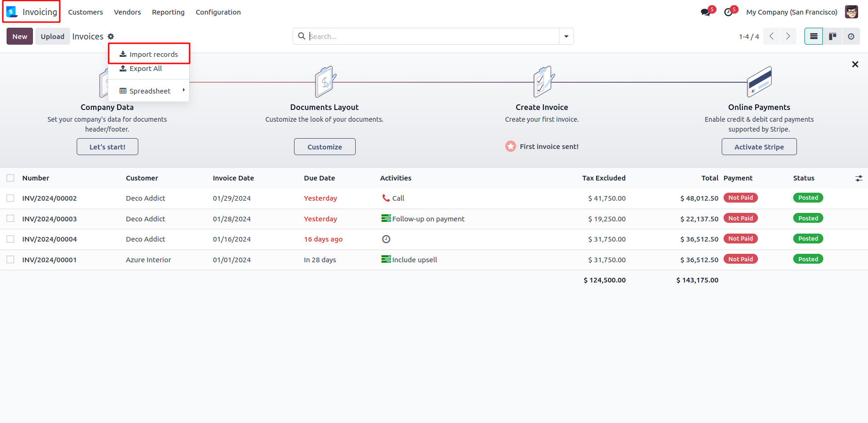Expand the search filter dropdown arrow
Image resolution: width=868 pixels, height=423 pixels.
coord(566,36)
